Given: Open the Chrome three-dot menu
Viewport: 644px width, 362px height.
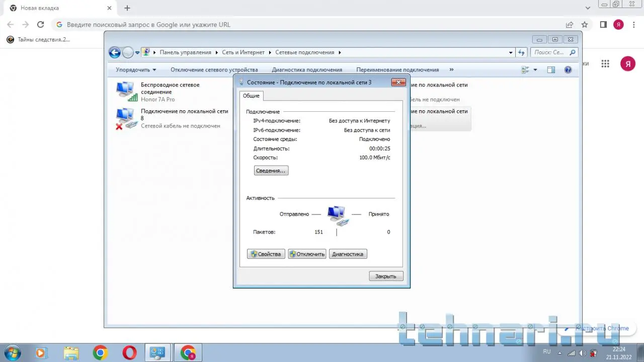Looking at the screenshot, I should [x=633, y=24].
